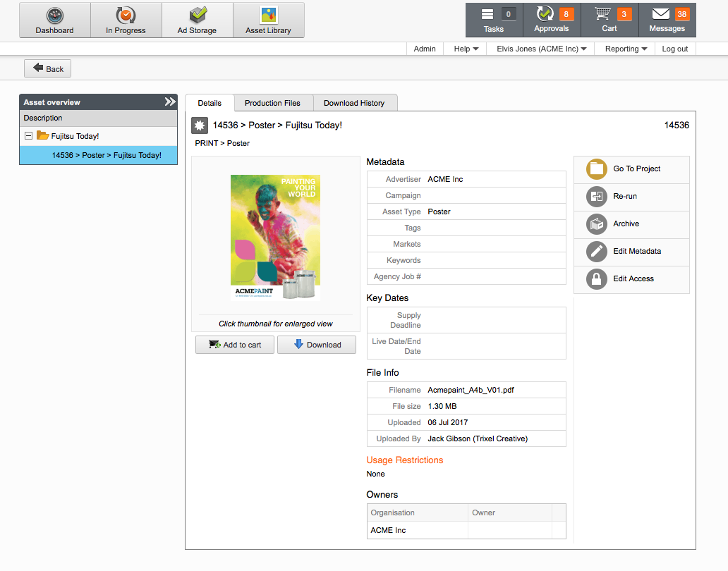Open the Tasks list icon
This screenshot has width=728, height=571.
pyautogui.click(x=487, y=14)
